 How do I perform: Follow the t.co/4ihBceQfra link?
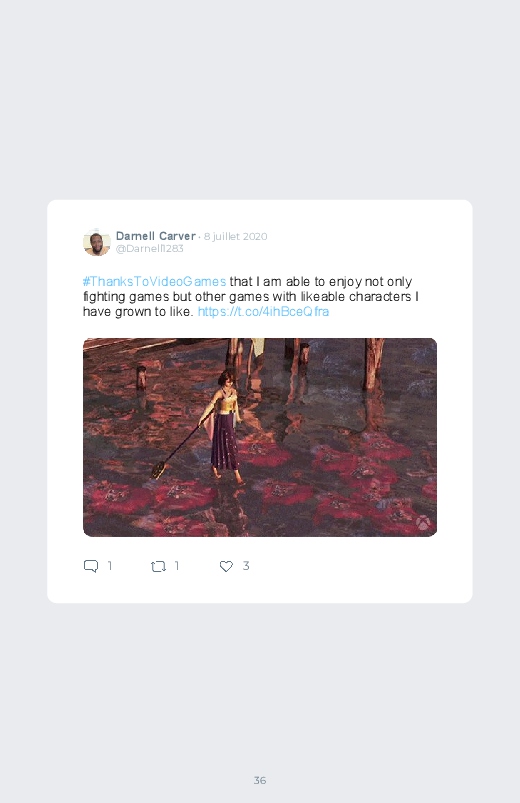[x=263, y=311]
